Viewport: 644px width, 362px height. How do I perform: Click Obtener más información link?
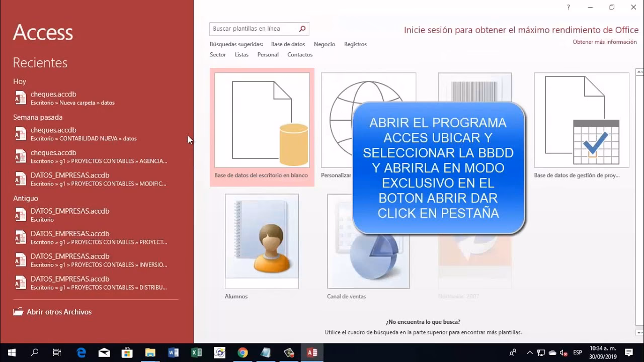click(x=605, y=42)
